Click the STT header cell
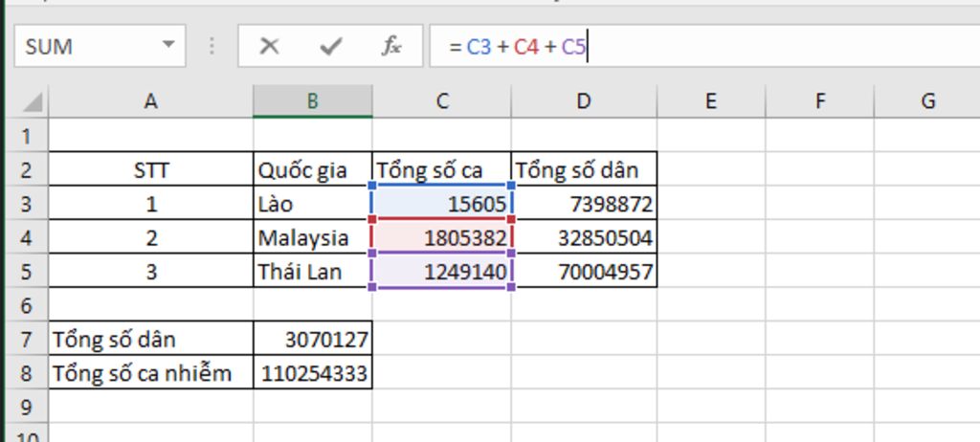Screen dimensions: 980x442 pos(150,168)
